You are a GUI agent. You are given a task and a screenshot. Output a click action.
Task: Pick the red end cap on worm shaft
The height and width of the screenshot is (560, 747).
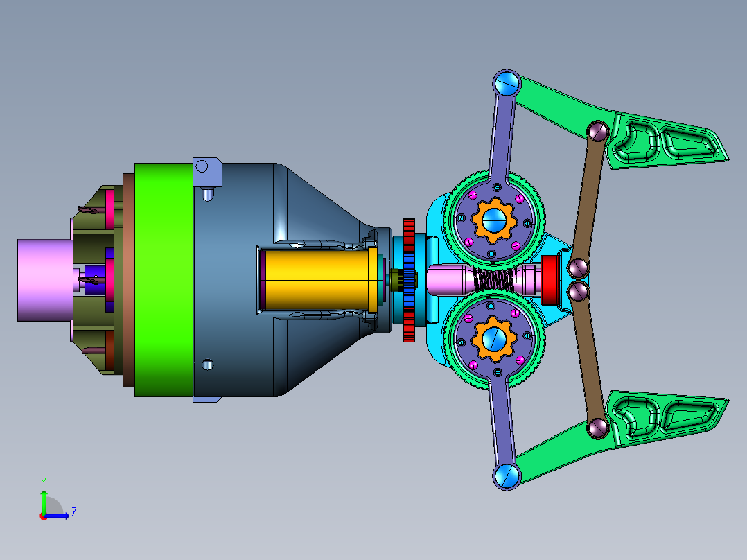pos(549,280)
